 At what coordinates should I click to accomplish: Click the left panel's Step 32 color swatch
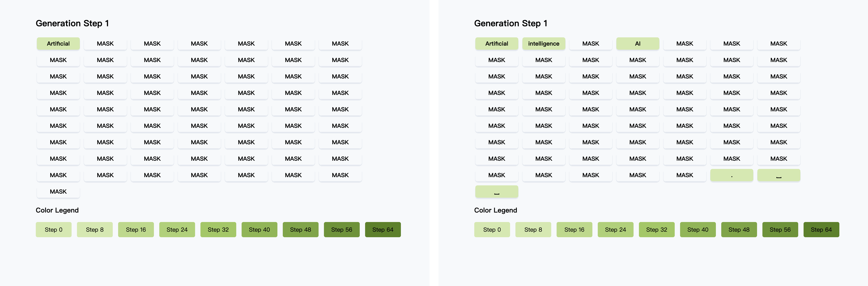pyautogui.click(x=218, y=230)
